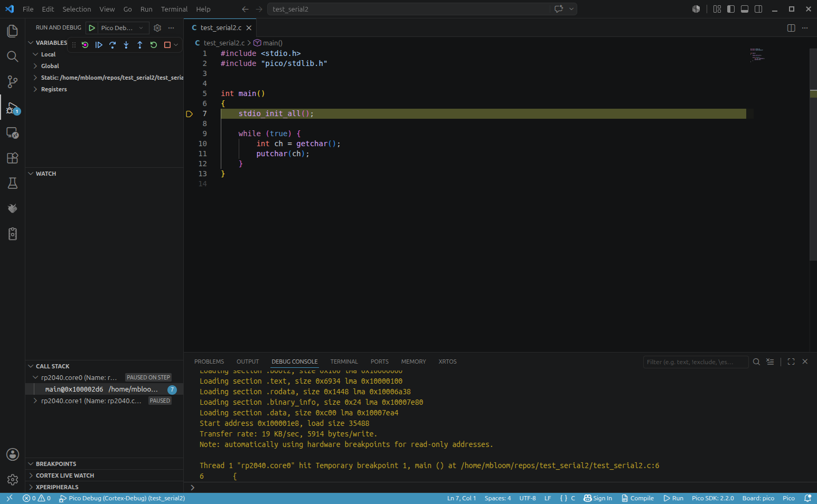Switch to the OUTPUT panel tab
Image resolution: width=817 pixels, height=504 pixels.
pyautogui.click(x=248, y=362)
